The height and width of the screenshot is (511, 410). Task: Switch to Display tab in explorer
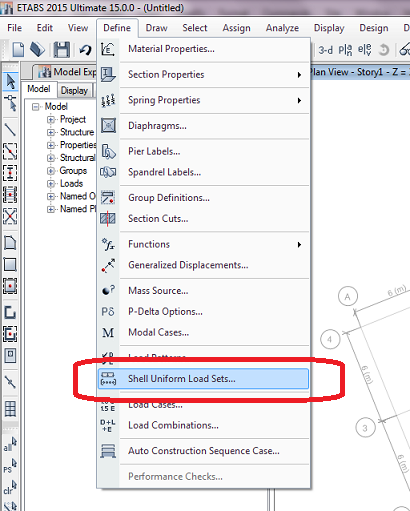(x=74, y=90)
